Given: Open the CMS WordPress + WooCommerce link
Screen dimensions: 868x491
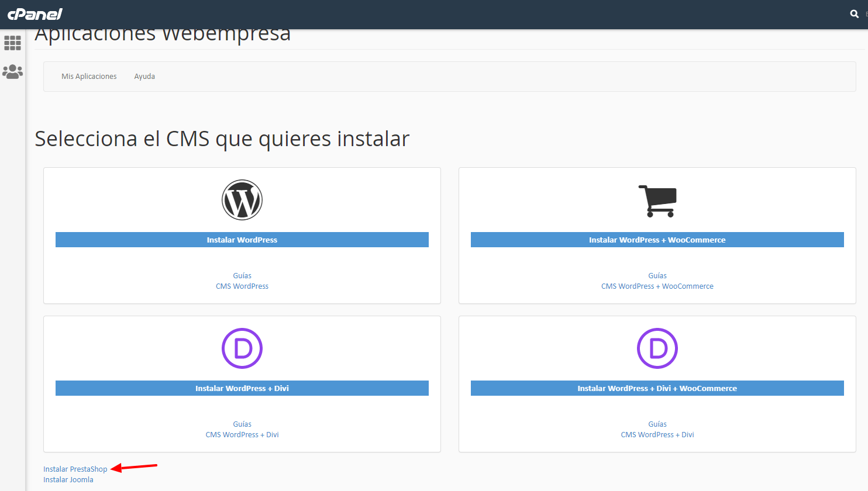Looking at the screenshot, I should 657,286.
